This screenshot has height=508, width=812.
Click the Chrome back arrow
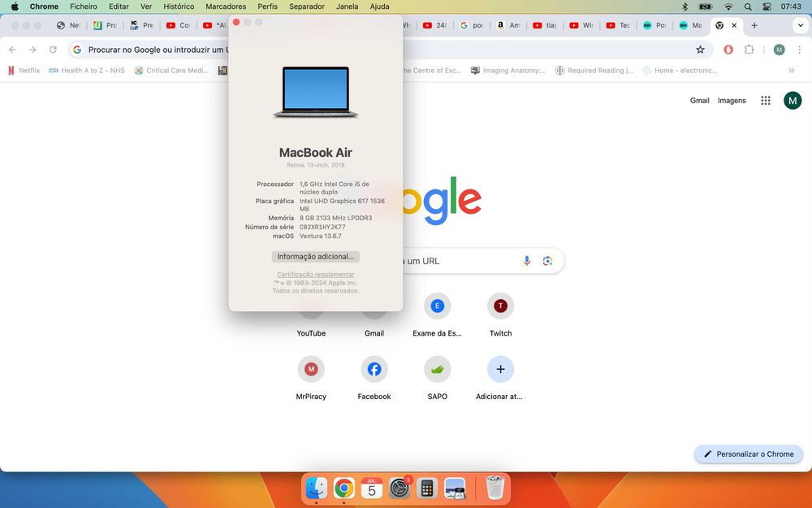(12, 50)
